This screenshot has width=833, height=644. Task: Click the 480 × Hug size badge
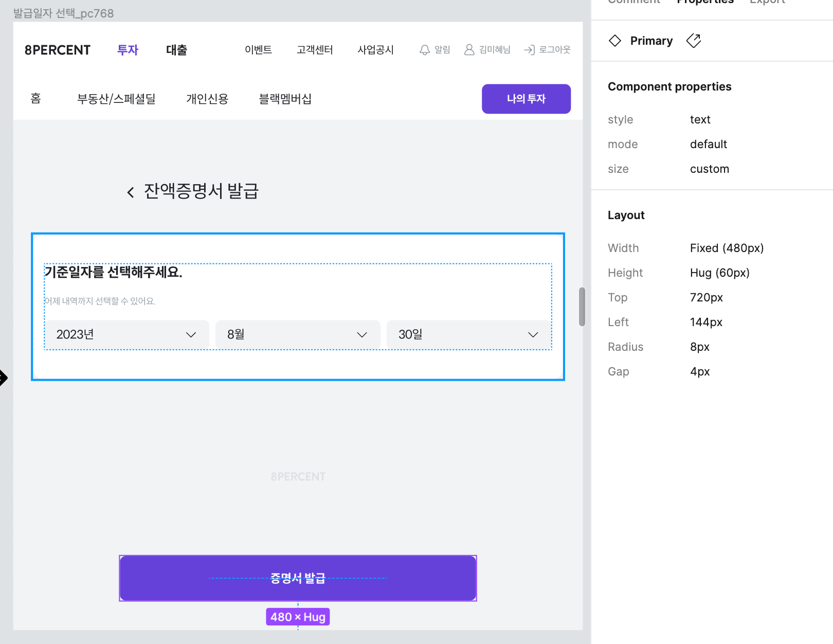(x=298, y=617)
